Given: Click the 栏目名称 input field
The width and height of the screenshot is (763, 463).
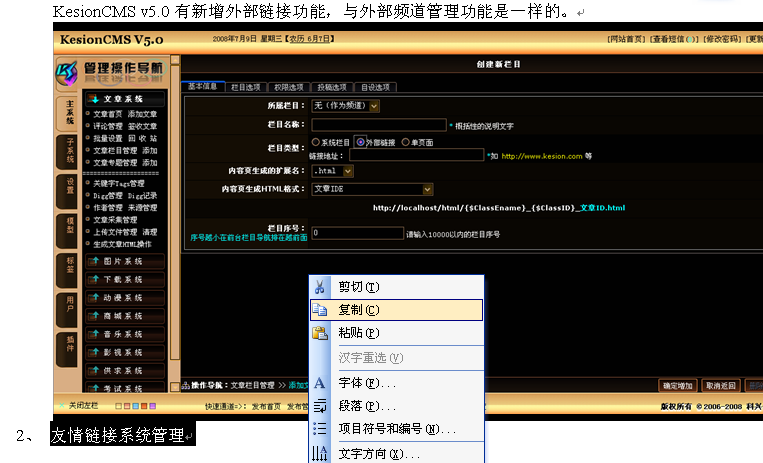Looking at the screenshot, I should click(x=379, y=125).
